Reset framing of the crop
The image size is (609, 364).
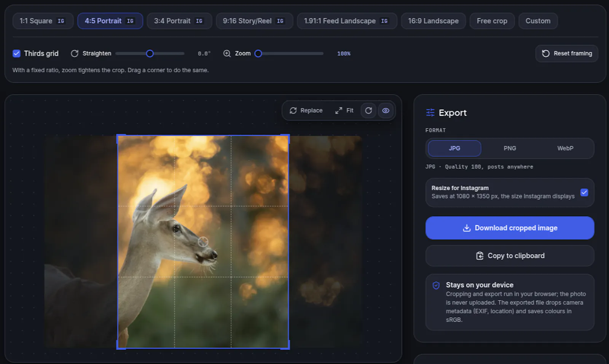pyautogui.click(x=566, y=54)
